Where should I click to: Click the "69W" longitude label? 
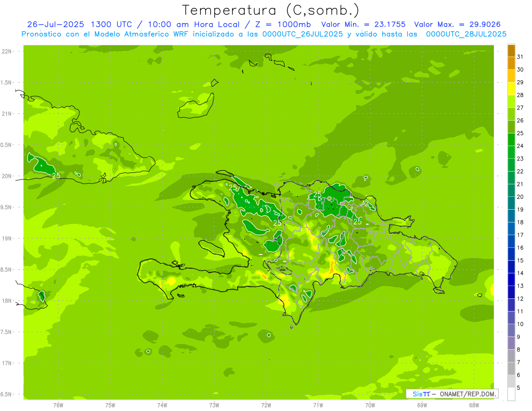point(422,405)
